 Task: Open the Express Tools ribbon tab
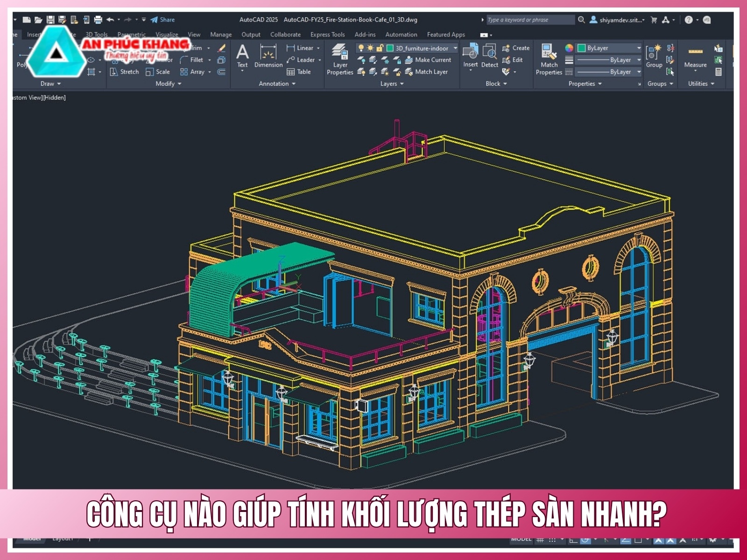pos(327,35)
